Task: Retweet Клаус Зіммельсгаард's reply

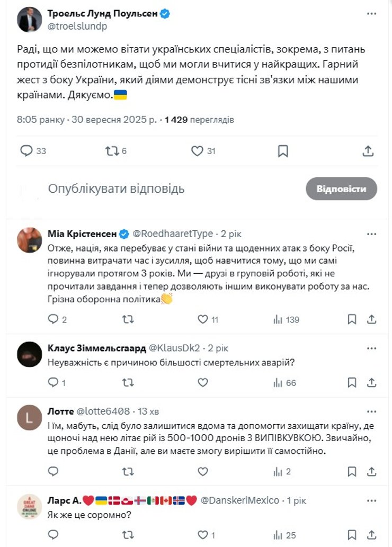Action: pos(127,381)
